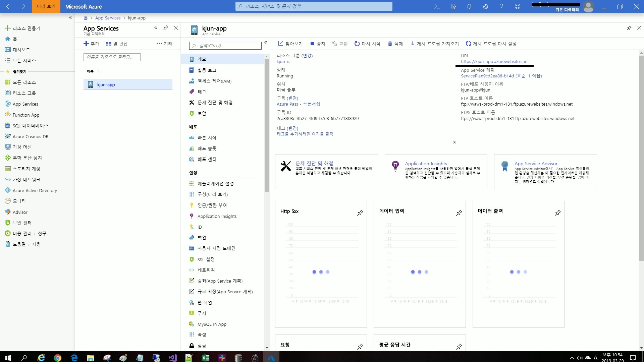This screenshot has height=362, width=644.
Task: Click the kjun-rs resource group link
Action: coord(283,62)
